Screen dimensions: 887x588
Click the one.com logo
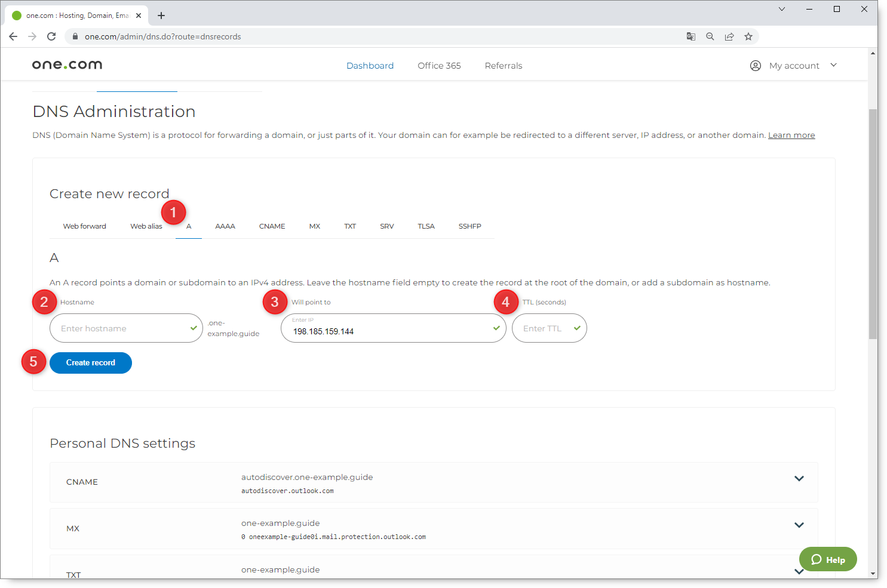point(67,65)
